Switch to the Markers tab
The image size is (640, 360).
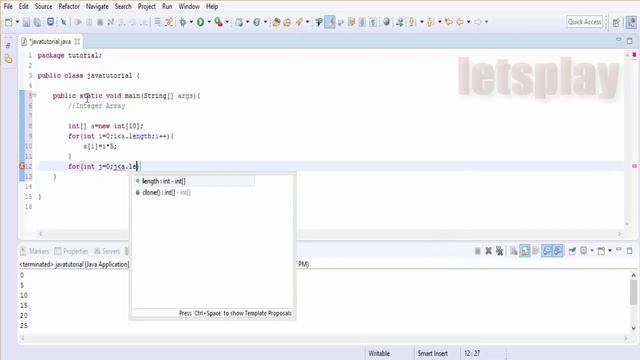coord(35,251)
